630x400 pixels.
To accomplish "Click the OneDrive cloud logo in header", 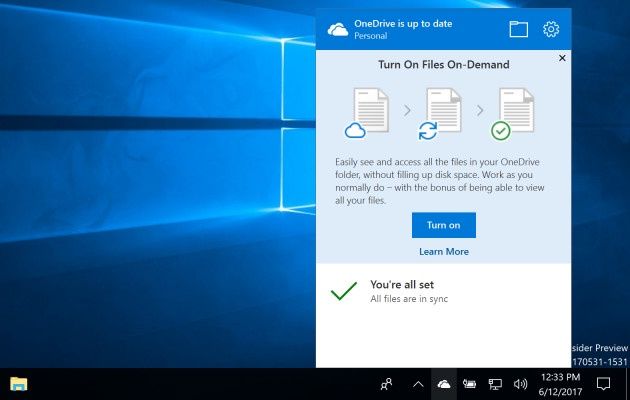I will 338,30.
